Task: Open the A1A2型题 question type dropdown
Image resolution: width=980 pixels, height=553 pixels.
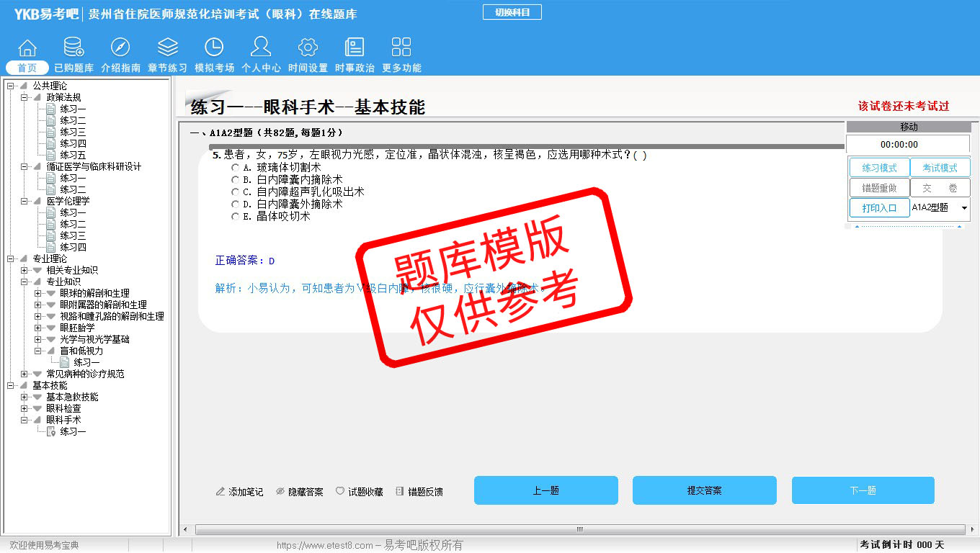Action: (964, 208)
